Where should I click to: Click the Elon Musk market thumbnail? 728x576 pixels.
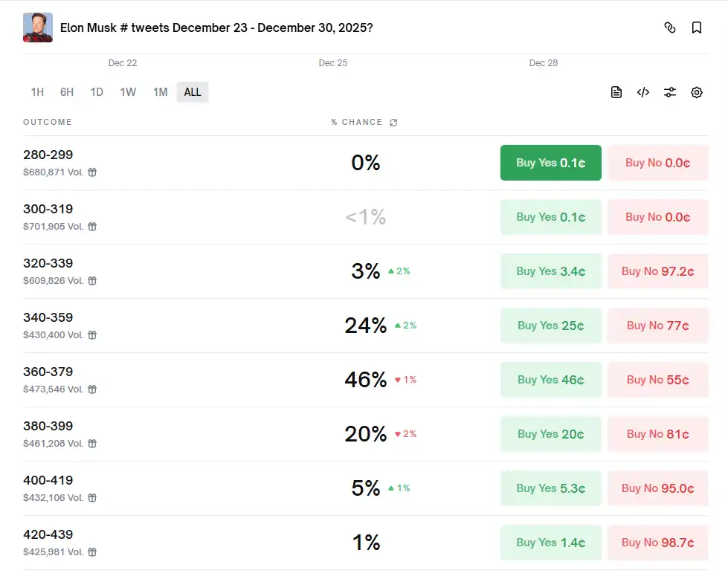(x=38, y=27)
